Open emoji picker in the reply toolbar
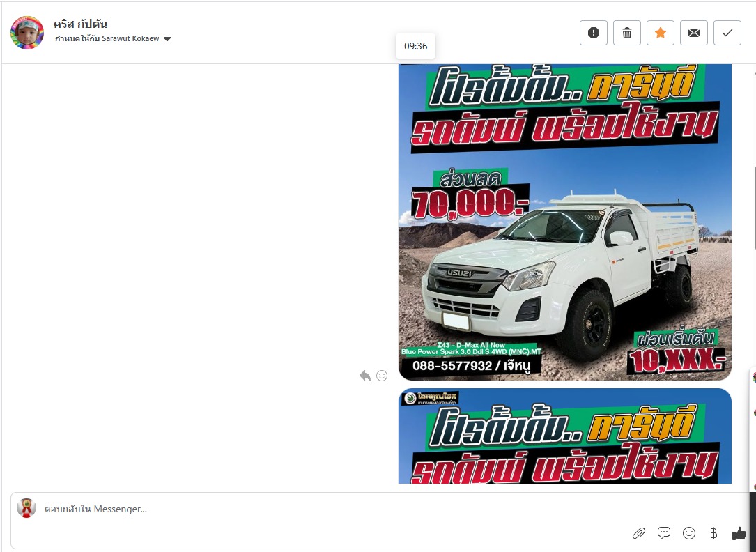 pyautogui.click(x=689, y=533)
